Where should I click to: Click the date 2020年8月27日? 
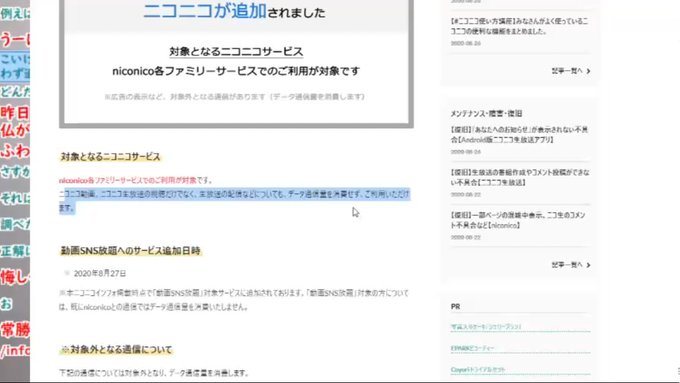(x=100, y=273)
